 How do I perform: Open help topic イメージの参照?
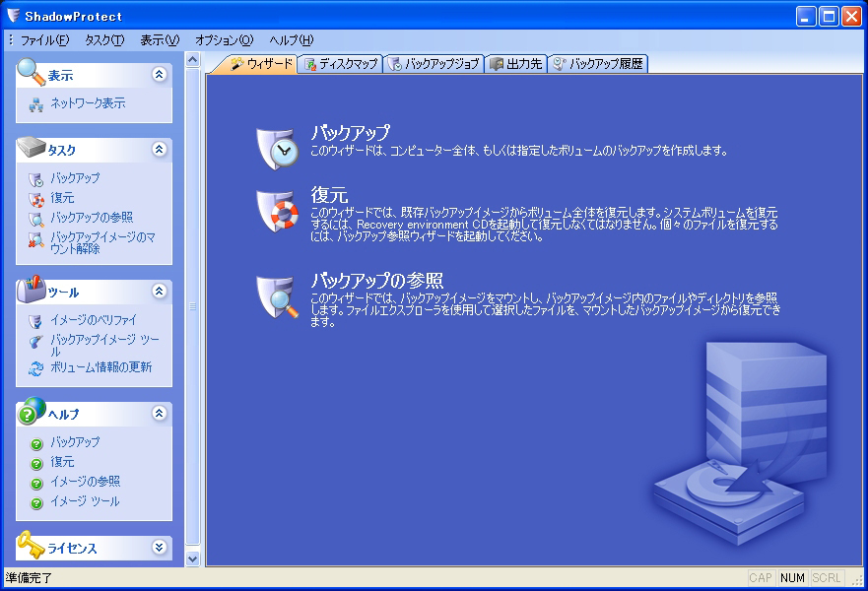tap(86, 482)
